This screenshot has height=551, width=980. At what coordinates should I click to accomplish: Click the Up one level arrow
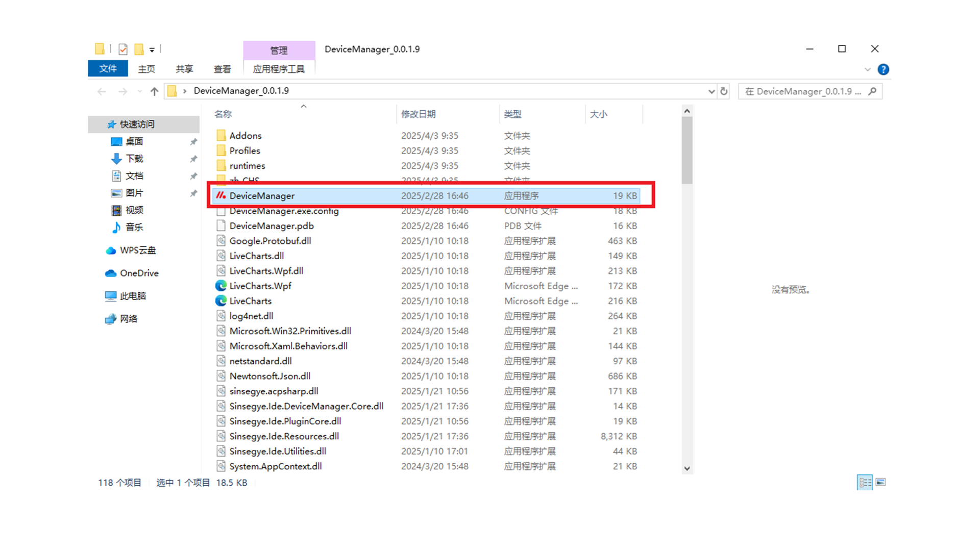[154, 91]
